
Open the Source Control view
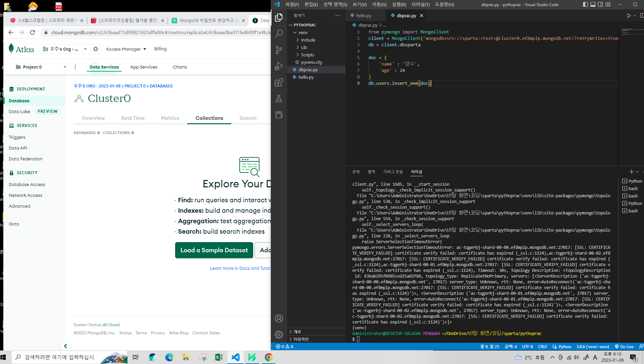(x=279, y=50)
